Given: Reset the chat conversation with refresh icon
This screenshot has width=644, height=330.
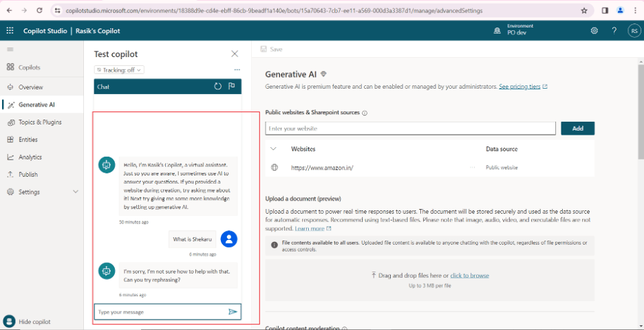Looking at the screenshot, I should (x=218, y=87).
